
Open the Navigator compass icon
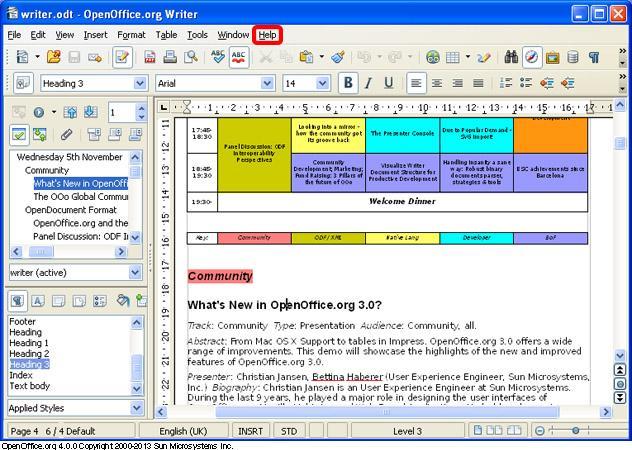[531, 58]
